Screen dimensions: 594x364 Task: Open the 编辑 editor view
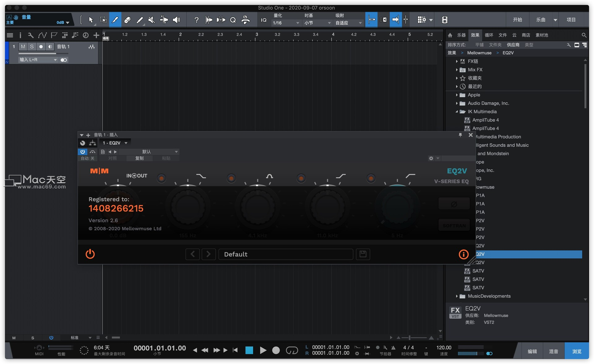click(532, 351)
